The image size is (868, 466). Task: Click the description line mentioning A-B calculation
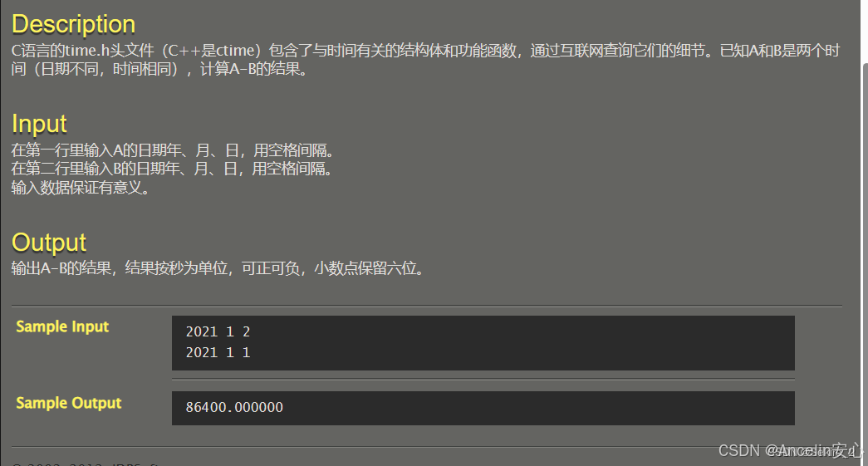coord(159,69)
